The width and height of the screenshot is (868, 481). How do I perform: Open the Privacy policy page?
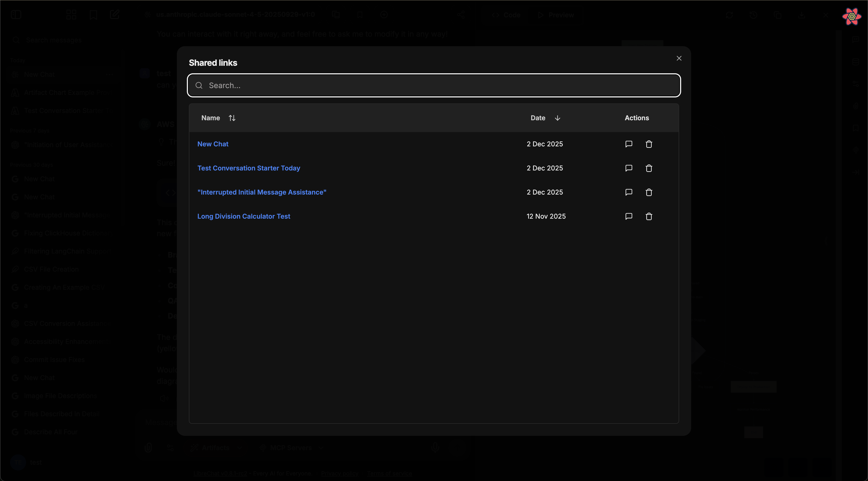[x=339, y=473]
